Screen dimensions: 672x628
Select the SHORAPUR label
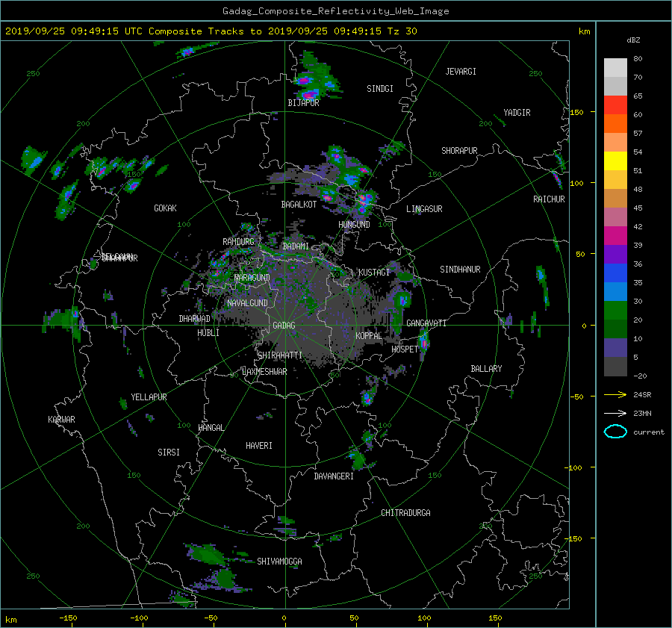[x=459, y=151]
